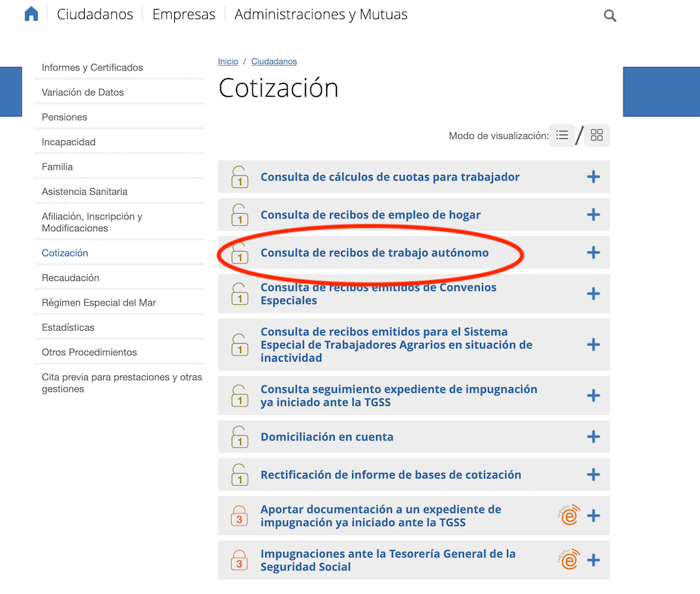
Task: Expand recibos de empleo de hogar plus
Action: click(x=593, y=215)
